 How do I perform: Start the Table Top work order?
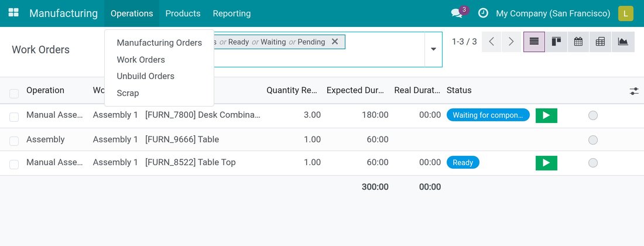[546, 163]
